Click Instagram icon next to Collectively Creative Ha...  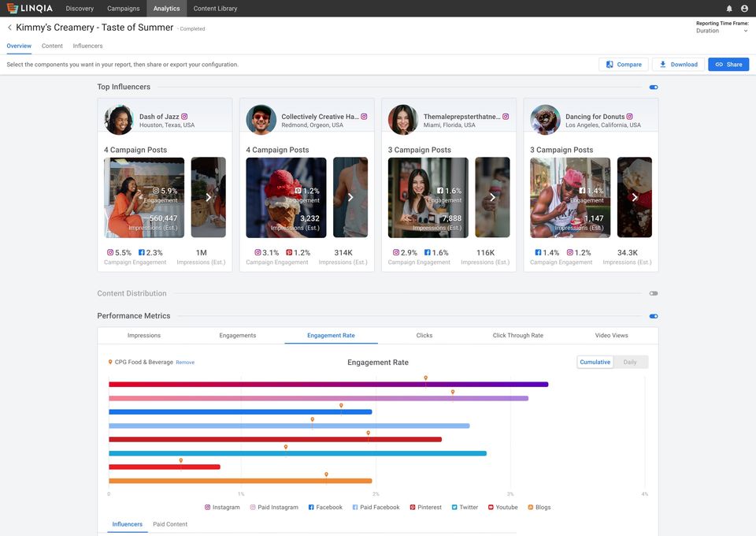click(364, 117)
